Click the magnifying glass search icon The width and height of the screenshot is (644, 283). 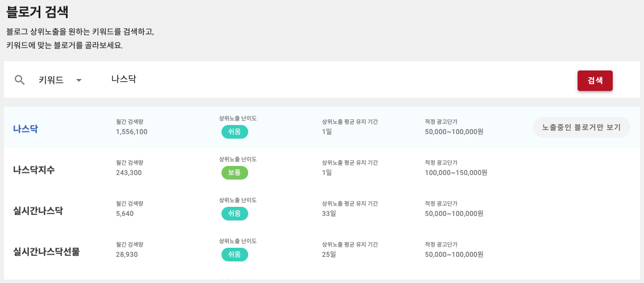click(x=20, y=80)
